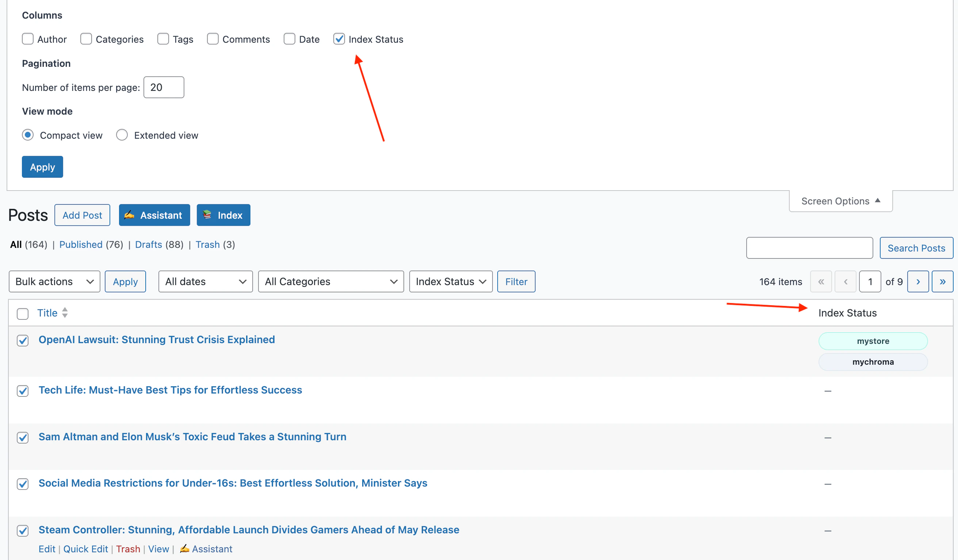This screenshot has width=958, height=560.
Task: Enable the Categories column checkbox
Action: 86,39
